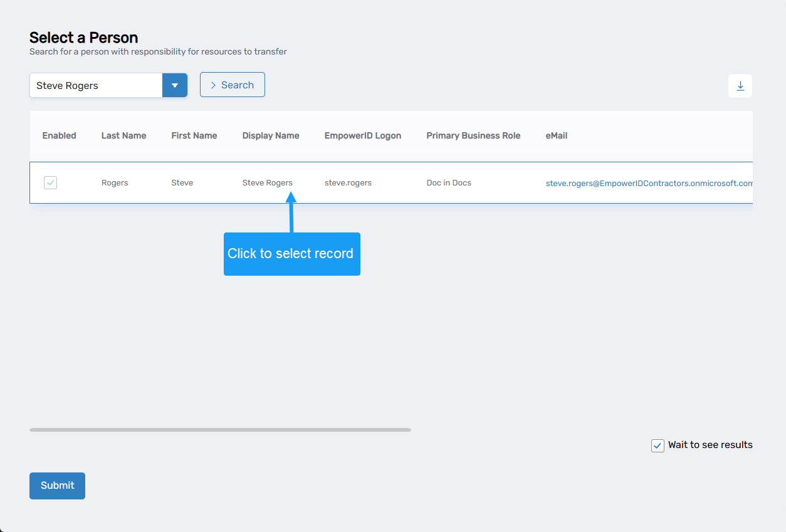
Task: Sort by eMail column header
Action: click(x=556, y=135)
